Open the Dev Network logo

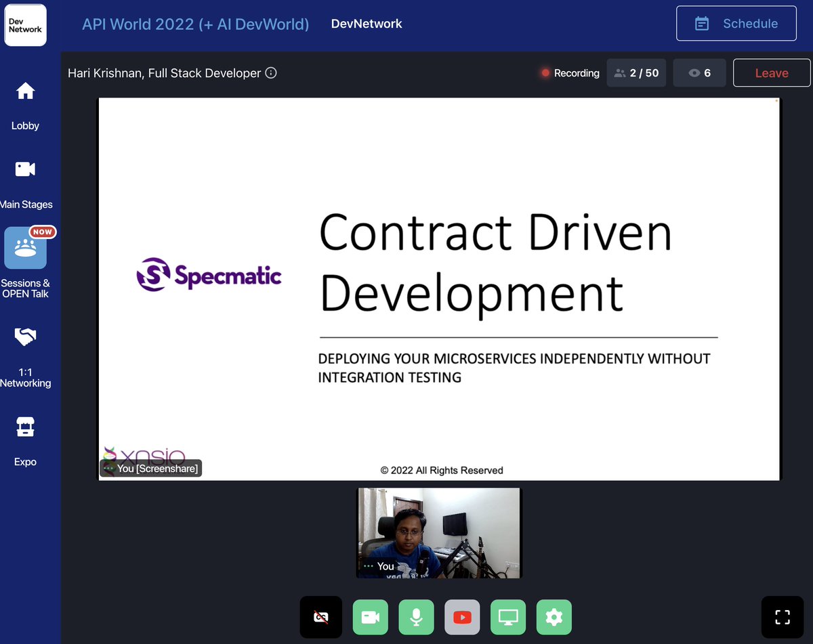[26, 25]
